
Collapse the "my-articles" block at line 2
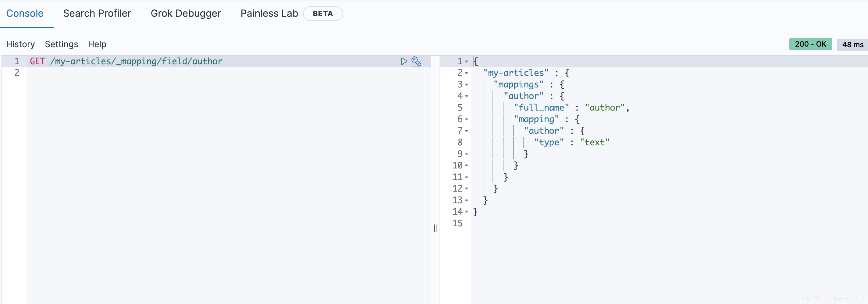pyautogui.click(x=467, y=73)
